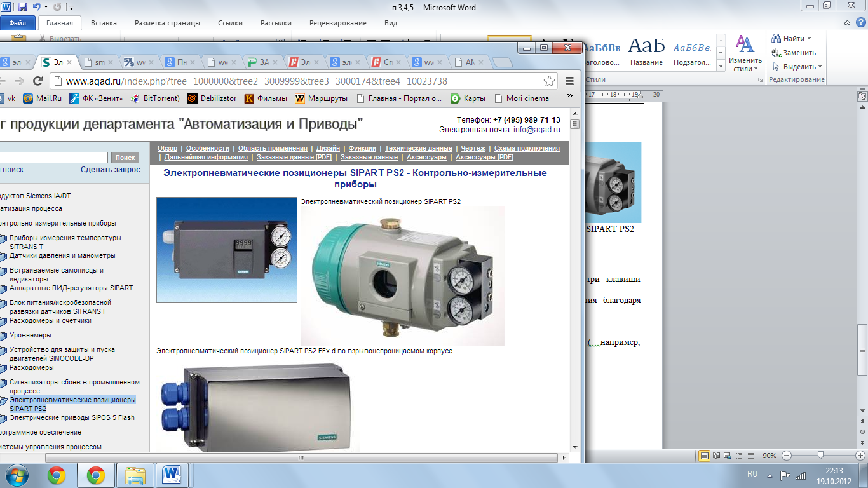Collapse the Word ribbon with the caret icon
Viewport: 868px width, 488px height.
click(x=848, y=23)
